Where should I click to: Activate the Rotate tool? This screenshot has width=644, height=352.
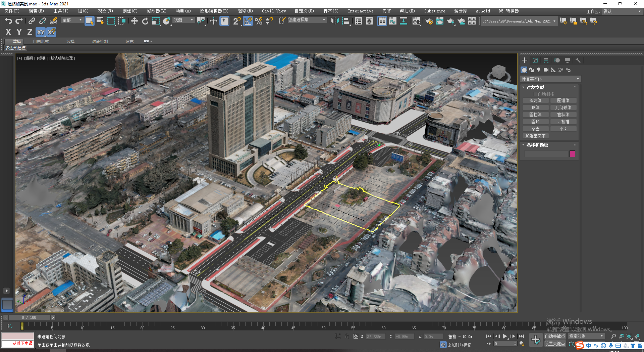click(145, 21)
